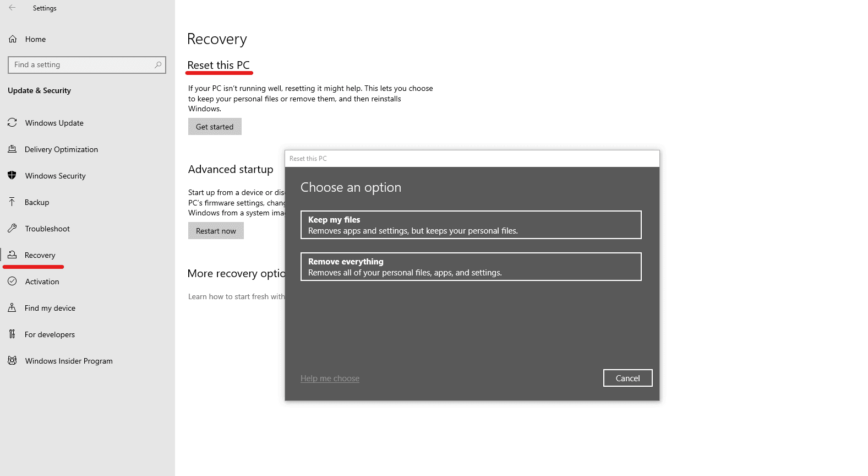Choose the Remove everything option
This screenshot has height=476, width=868.
click(471, 267)
